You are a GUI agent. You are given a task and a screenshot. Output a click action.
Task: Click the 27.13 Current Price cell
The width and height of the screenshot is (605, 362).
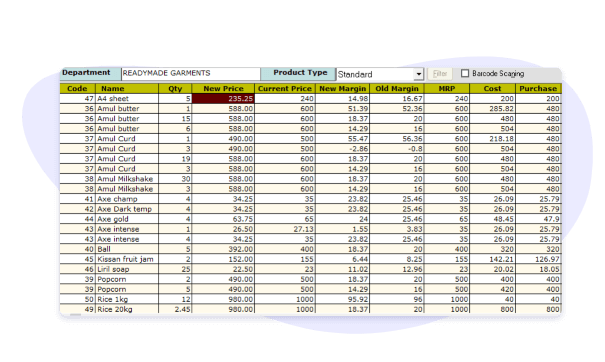[x=285, y=229]
